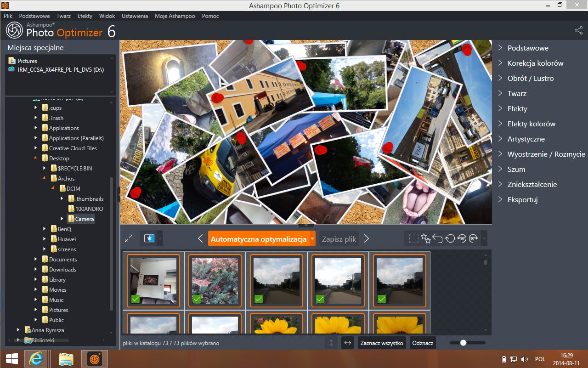
Task: Open the Efekty menu in the menu bar
Action: tap(85, 16)
